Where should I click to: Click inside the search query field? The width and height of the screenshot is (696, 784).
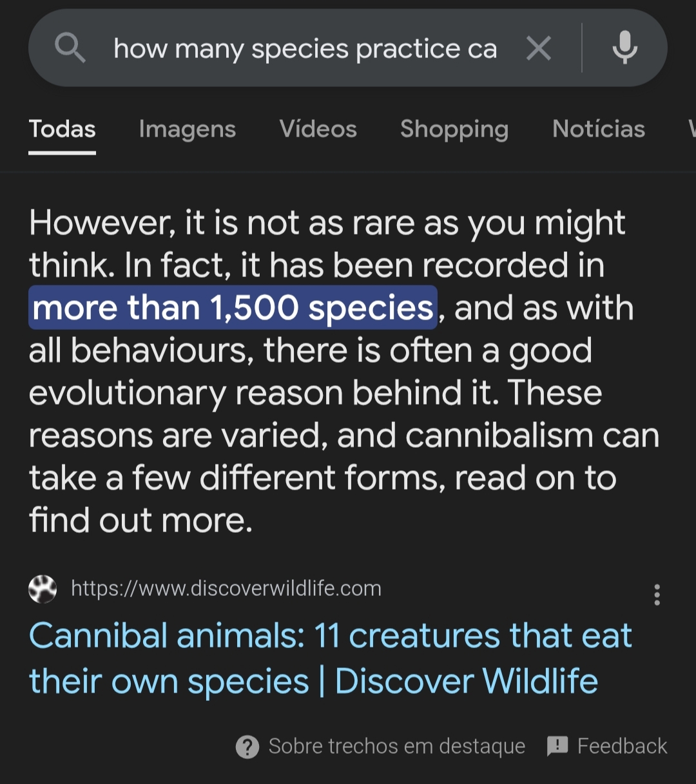[305, 49]
